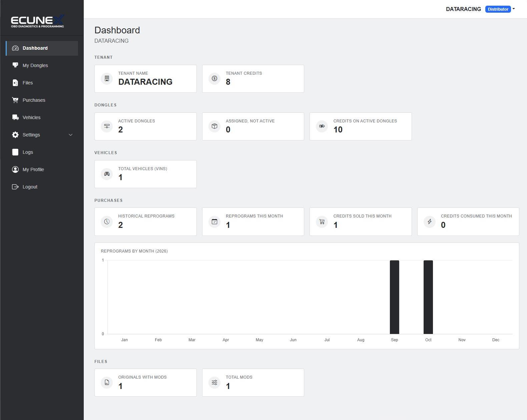Click the Dashboard page heading
The image size is (527, 420).
click(x=117, y=30)
